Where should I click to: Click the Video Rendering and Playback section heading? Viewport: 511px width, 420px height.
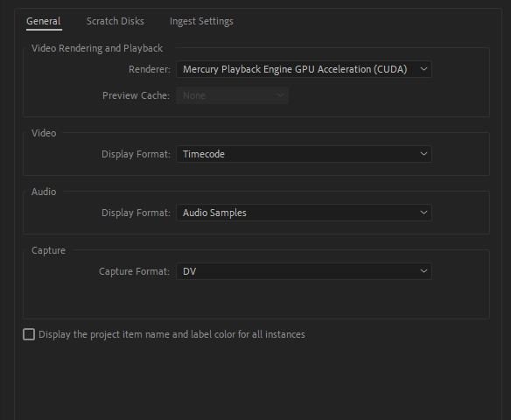pyautogui.click(x=97, y=48)
